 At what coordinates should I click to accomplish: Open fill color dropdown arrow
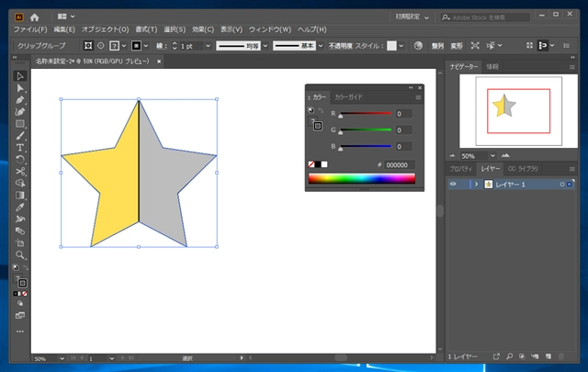(x=124, y=46)
